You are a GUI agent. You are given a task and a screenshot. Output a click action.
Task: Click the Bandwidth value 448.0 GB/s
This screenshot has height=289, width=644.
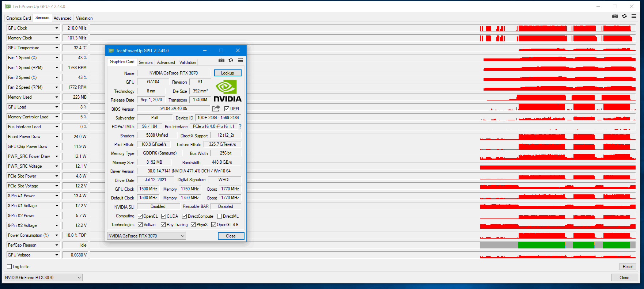tap(222, 162)
